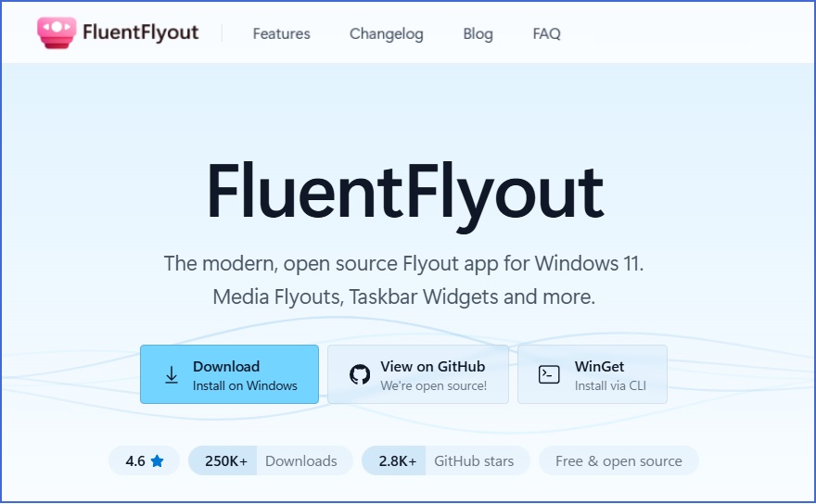Open the Features page
Viewport: 816px width, 504px height.
click(282, 33)
